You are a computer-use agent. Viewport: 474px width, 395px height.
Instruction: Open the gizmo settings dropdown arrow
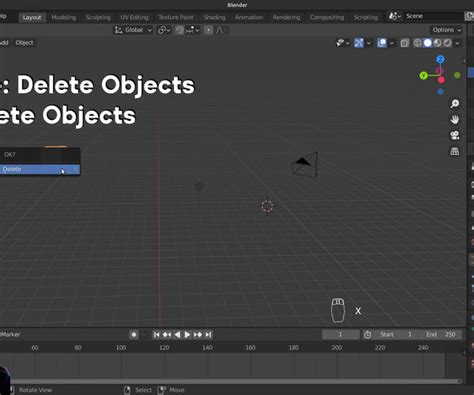click(368, 43)
